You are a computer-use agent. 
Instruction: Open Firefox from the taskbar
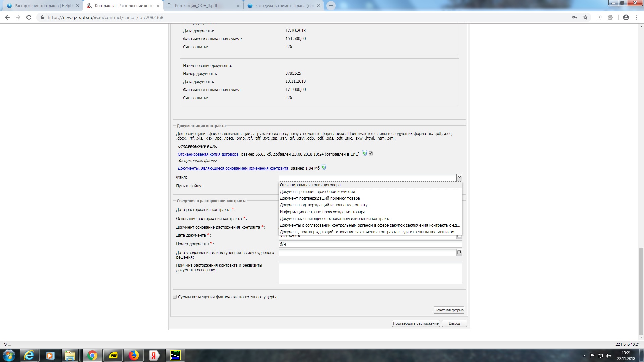[x=133, y=355]
